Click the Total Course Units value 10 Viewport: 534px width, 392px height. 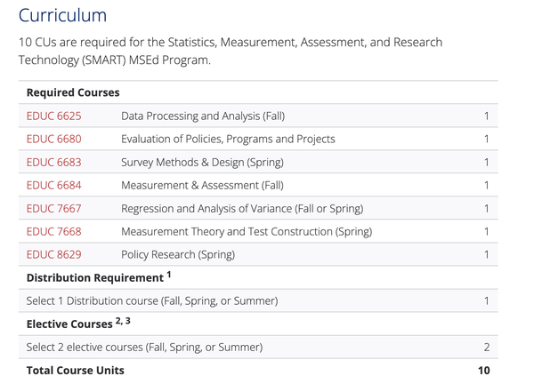click(483, 371)
